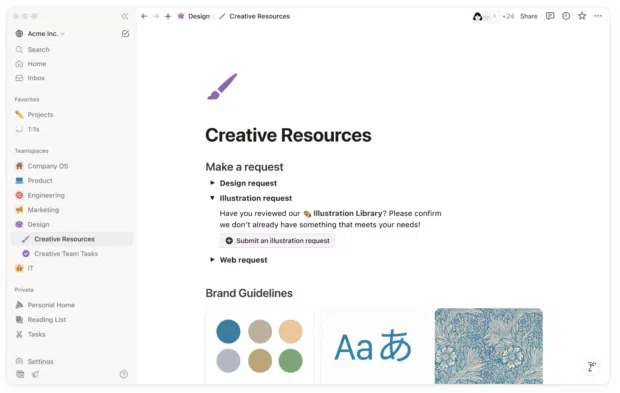This screenshot has width=620, height=393.
Task: Click the floating assistant icon bottom right
Action: point(592,367)
